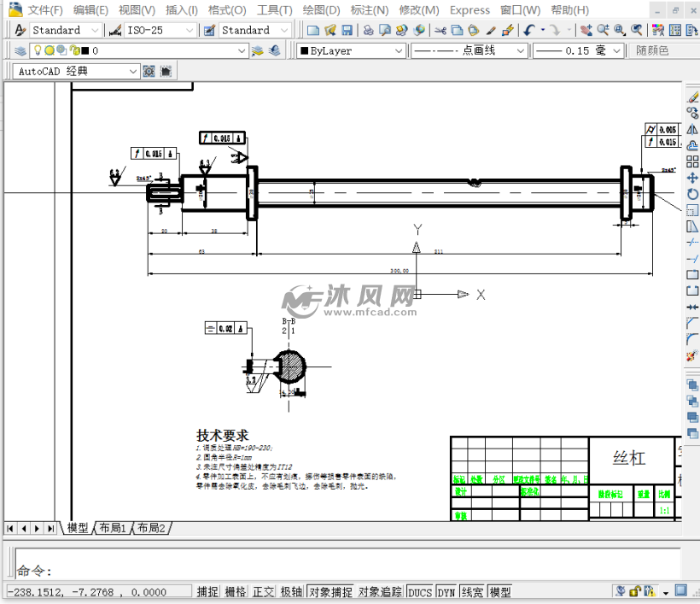700x604 pixels.
Task: Toggle 正交 ortho mode
Action: coord(263,591)
